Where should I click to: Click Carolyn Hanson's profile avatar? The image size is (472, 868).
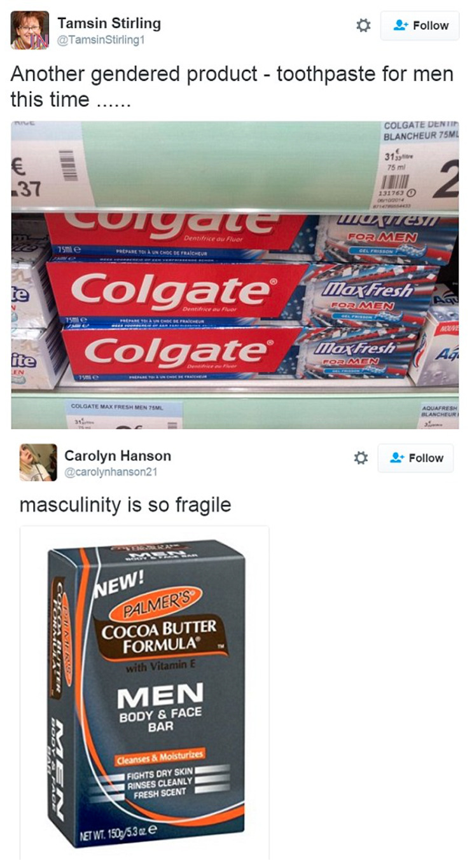coord(38,462)
